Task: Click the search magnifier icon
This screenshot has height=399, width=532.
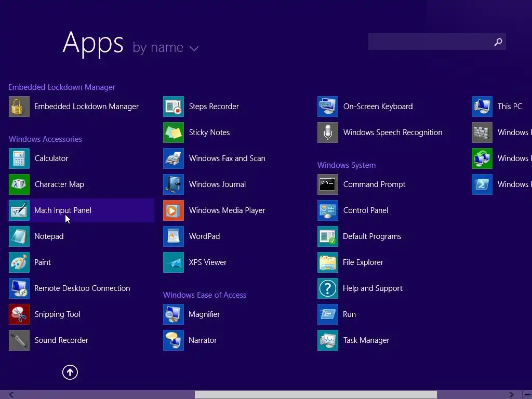Action: tap(498, 42)
